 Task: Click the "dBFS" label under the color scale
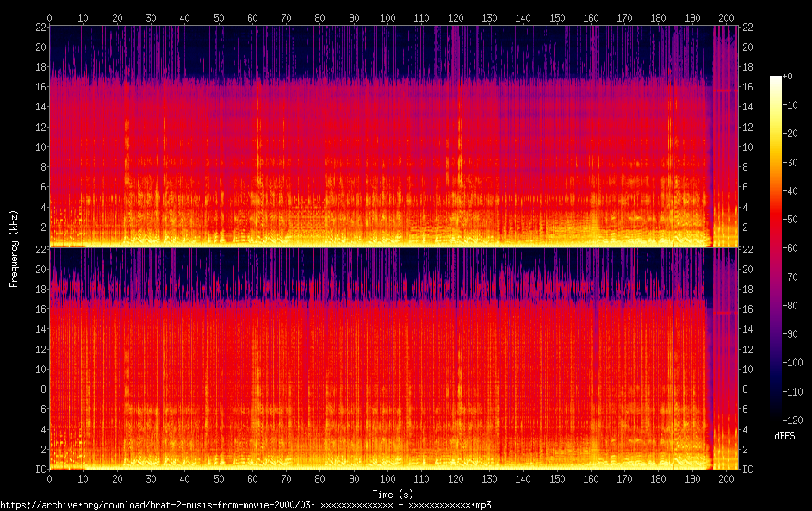[784, 436]
